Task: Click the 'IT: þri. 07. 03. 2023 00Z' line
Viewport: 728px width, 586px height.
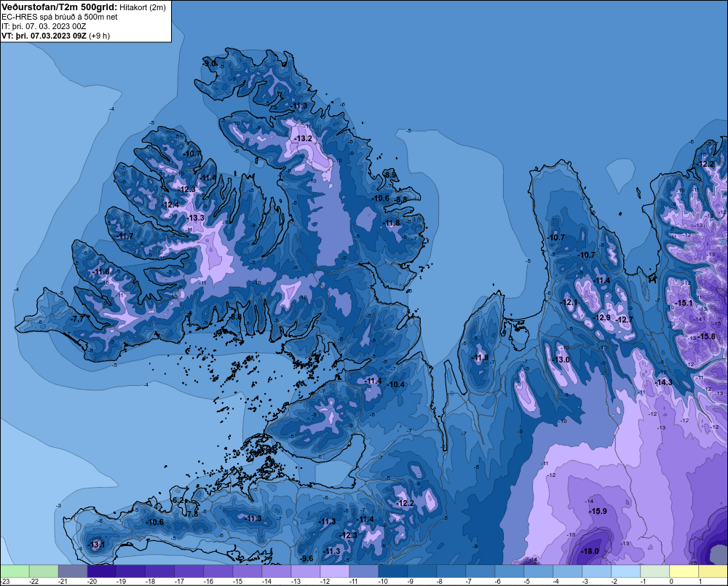Action: 44,26
